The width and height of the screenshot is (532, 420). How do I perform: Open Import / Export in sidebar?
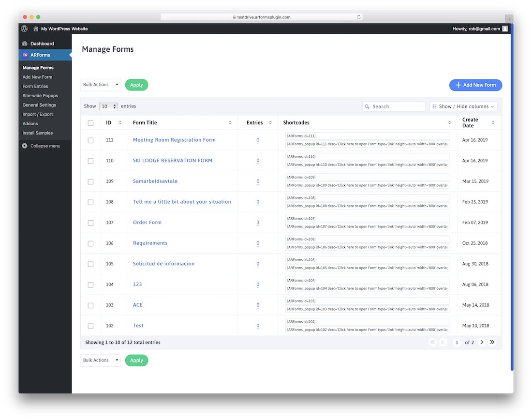click(x=38, y=114)
